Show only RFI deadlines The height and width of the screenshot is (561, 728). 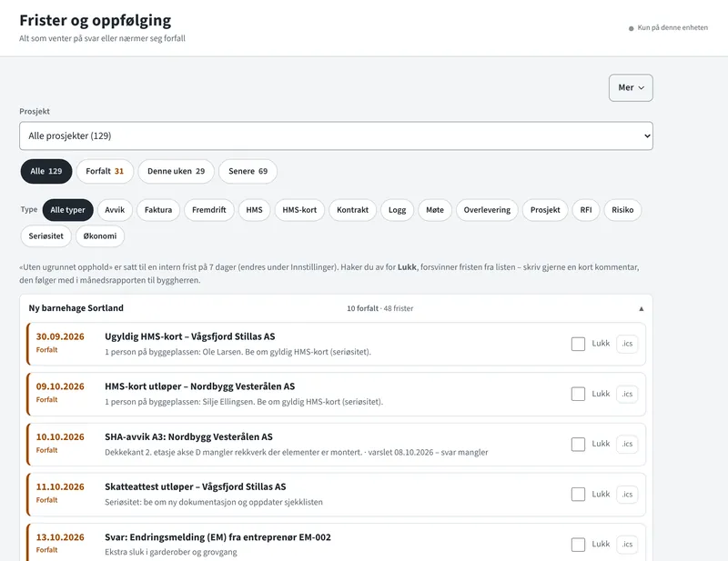point(586,210)
